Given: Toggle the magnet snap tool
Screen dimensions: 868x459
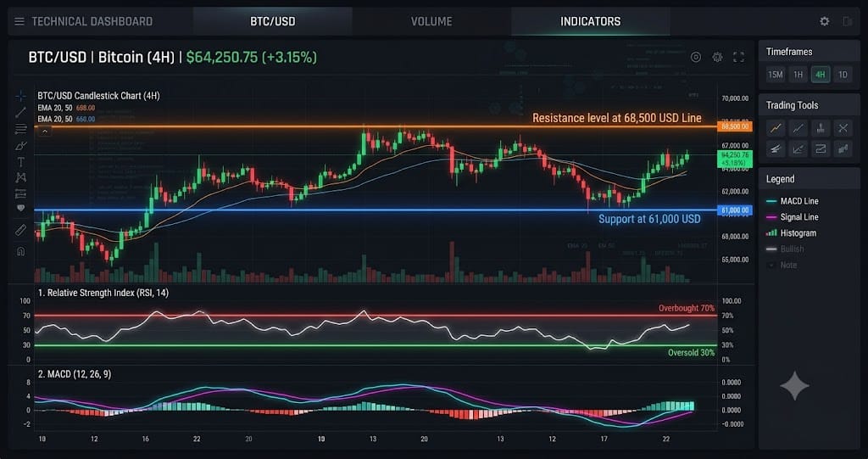Looking at the screenshot, I should (x=20, y=251).
